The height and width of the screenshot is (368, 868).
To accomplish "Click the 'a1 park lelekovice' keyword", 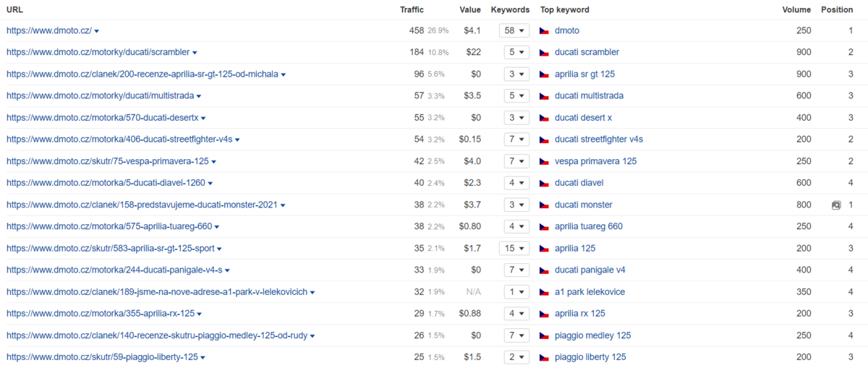I will [590, 292].
